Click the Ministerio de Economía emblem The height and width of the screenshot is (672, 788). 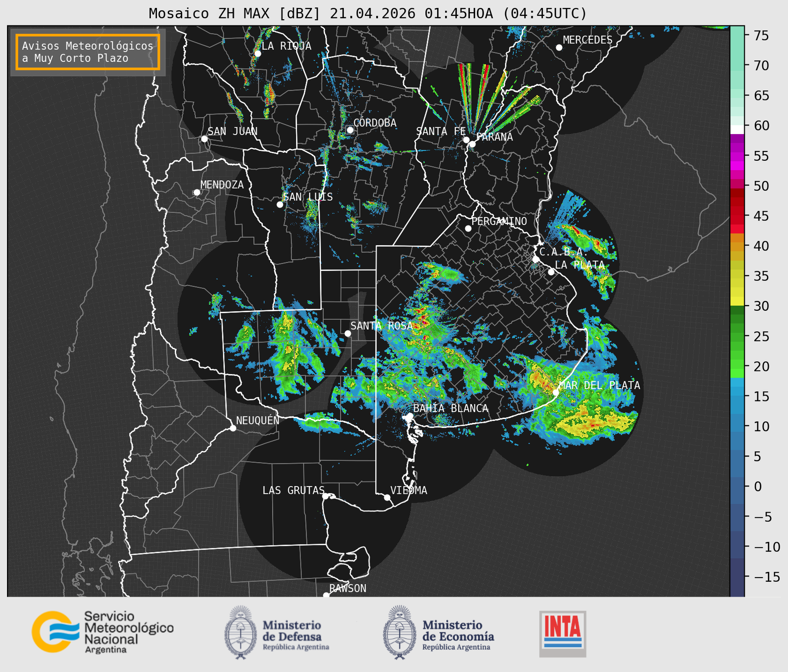pos(399,632)
